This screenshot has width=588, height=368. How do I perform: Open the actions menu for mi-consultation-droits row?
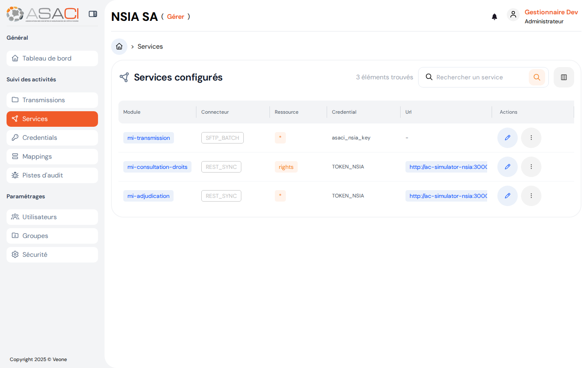coord(531,167)
